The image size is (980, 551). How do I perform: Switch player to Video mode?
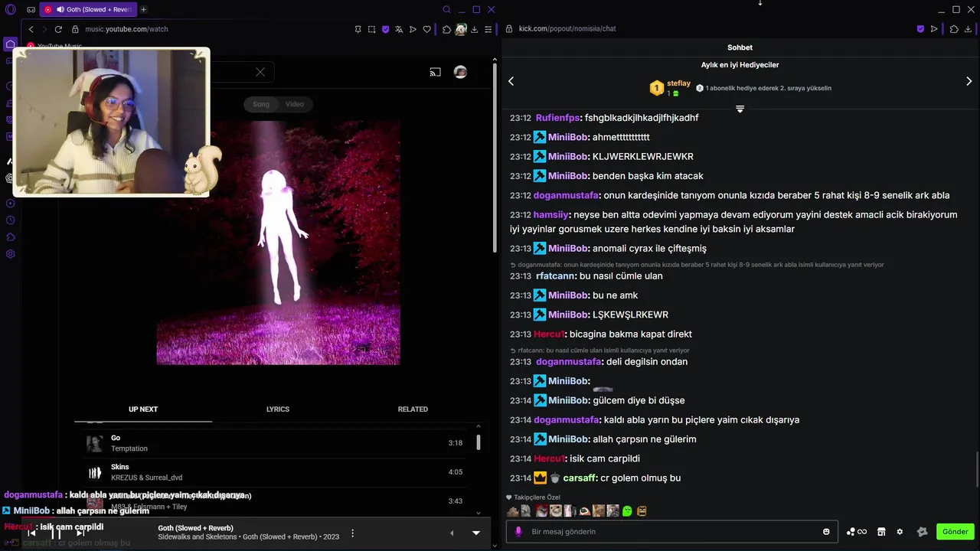295,104
